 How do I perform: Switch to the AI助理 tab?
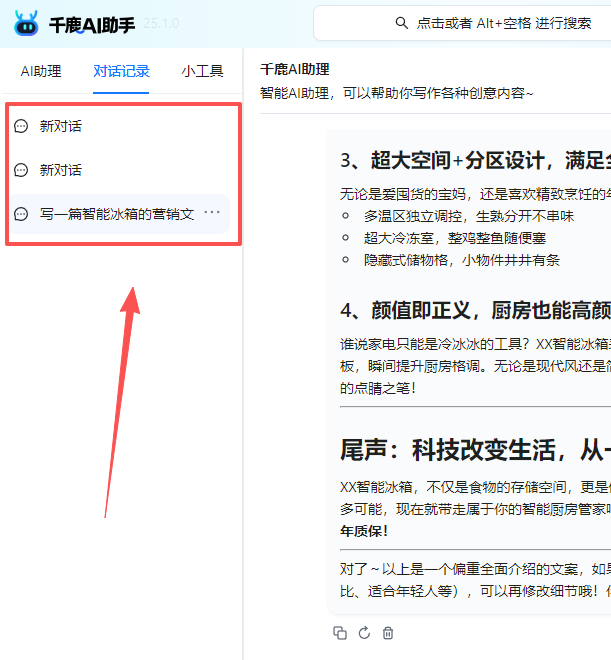[41, 72]
